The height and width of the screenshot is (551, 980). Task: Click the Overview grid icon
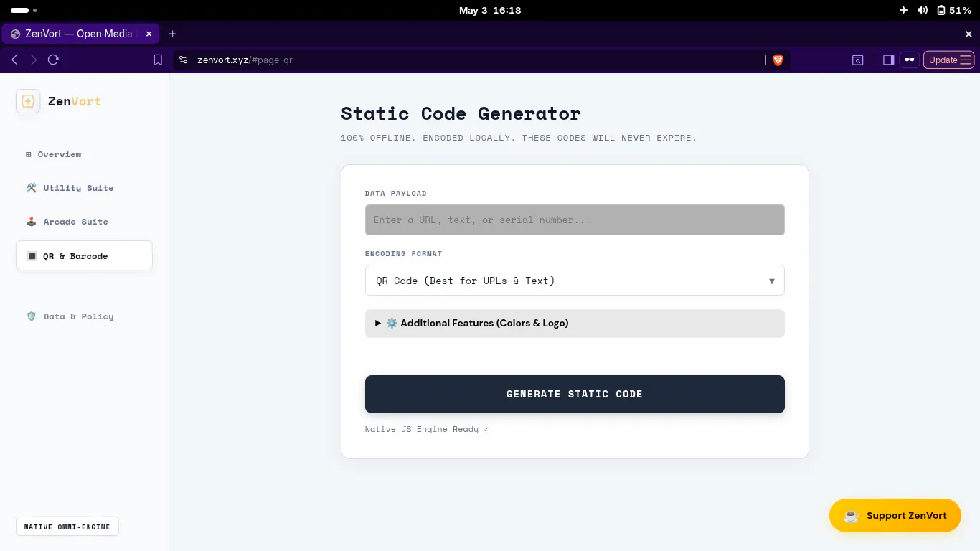[x=29, y=154]
